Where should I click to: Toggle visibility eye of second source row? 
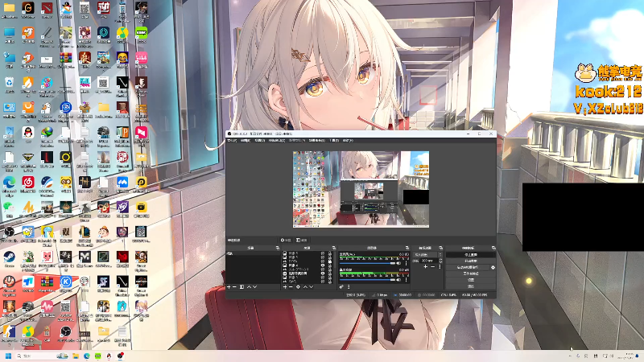pyautogui.click(x=323, y=257)
